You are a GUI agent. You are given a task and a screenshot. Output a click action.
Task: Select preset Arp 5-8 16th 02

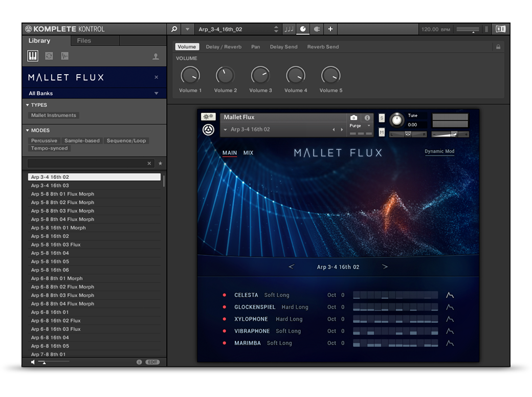point(94,236)
